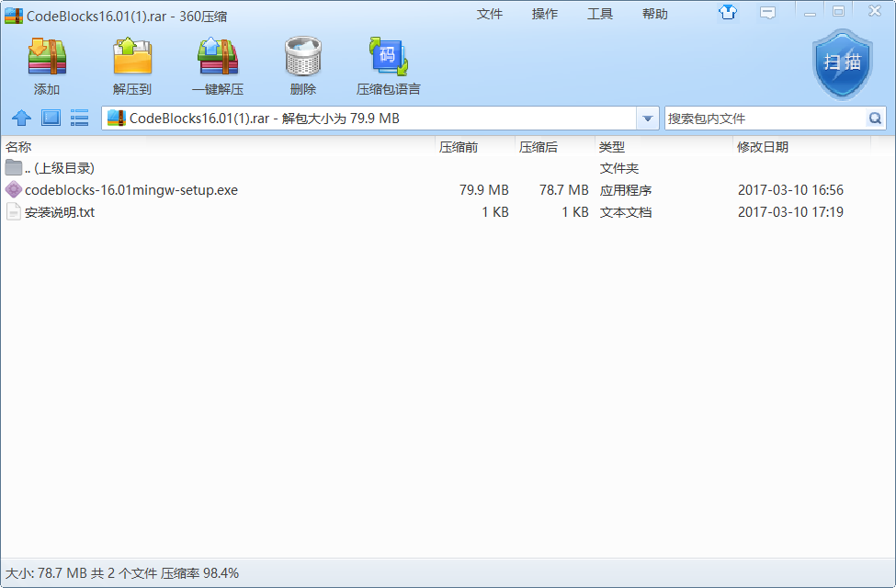Open the skin shirt icon in title bar

(728, 12)
